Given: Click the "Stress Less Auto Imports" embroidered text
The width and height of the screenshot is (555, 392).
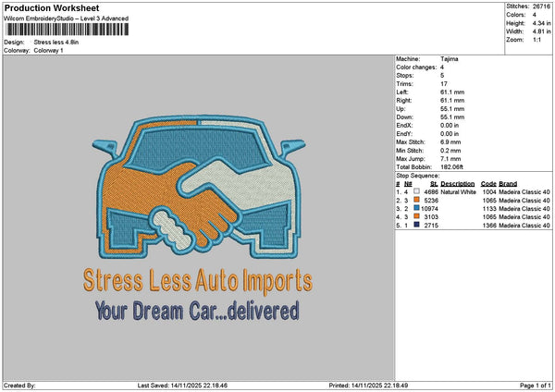Looking at the screenshot, I should coord(197,279).
